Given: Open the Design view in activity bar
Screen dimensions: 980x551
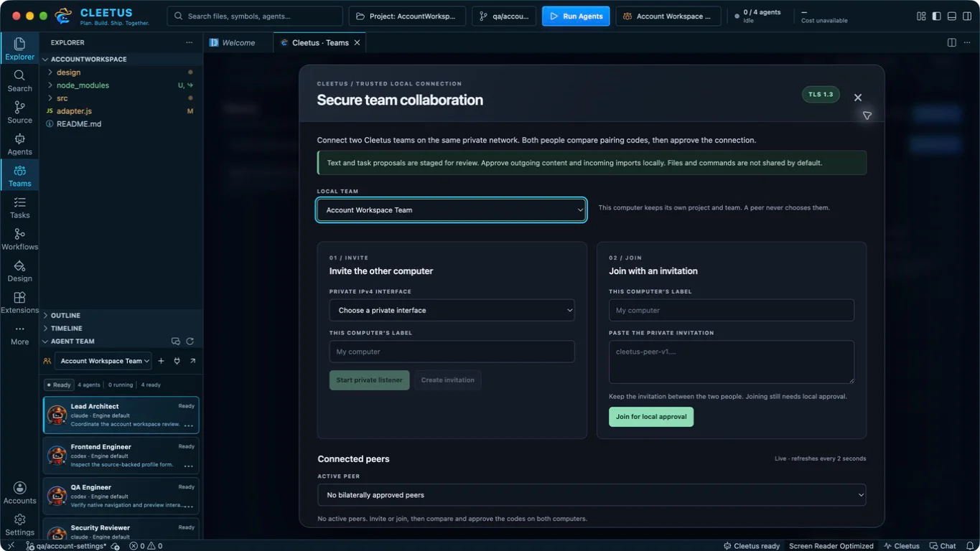Looking at the screenshot, I should [19, 270].
